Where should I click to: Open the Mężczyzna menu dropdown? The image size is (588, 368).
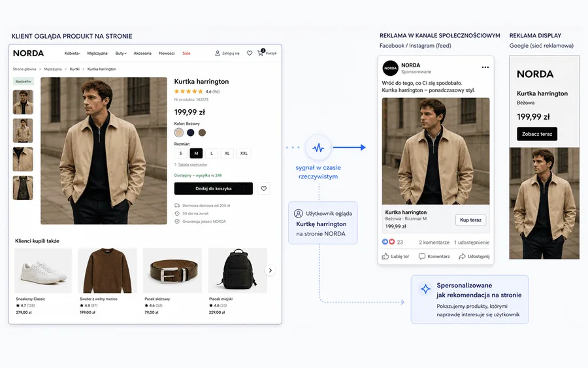click(x=97, y=53)
